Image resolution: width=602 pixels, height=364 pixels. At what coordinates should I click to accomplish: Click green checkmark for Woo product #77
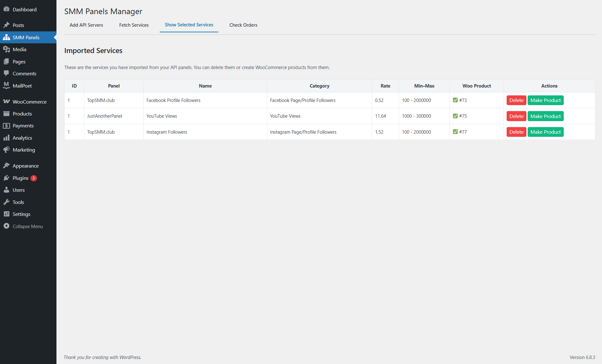coord(455,132)
